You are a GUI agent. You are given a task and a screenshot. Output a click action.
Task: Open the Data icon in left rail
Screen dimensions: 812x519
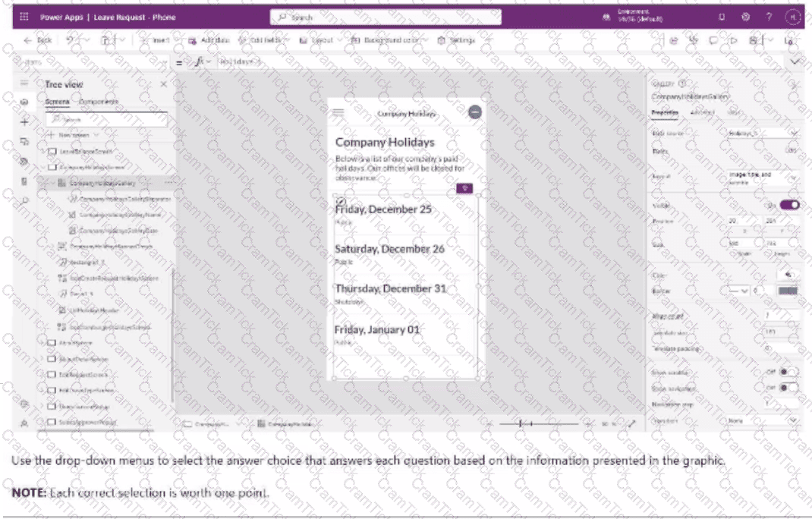point(24,141)
